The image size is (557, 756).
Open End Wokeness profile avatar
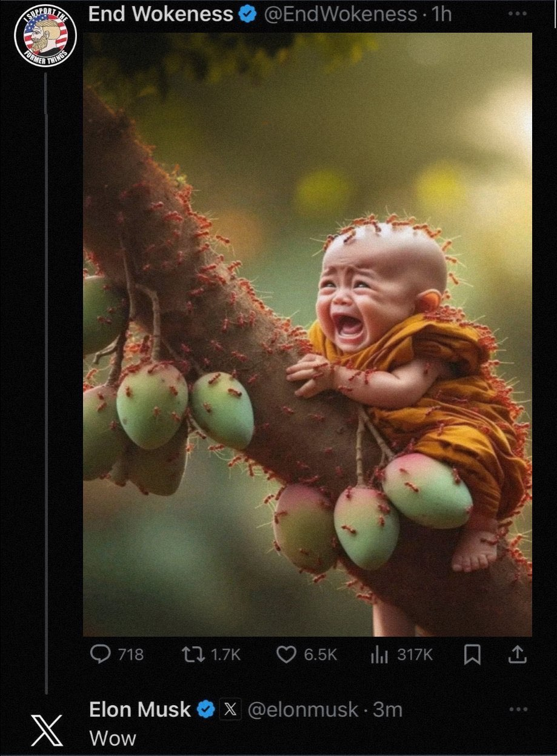[45, 36]
